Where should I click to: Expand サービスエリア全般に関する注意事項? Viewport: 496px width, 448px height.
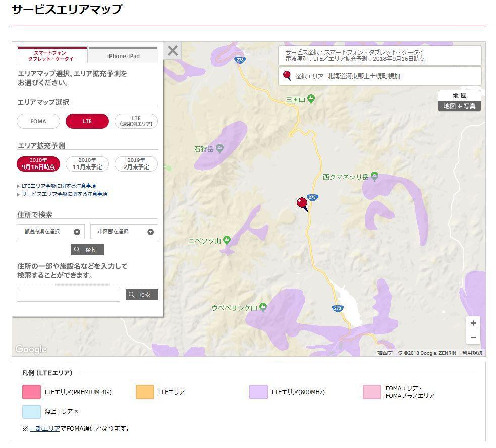(64, 194)
